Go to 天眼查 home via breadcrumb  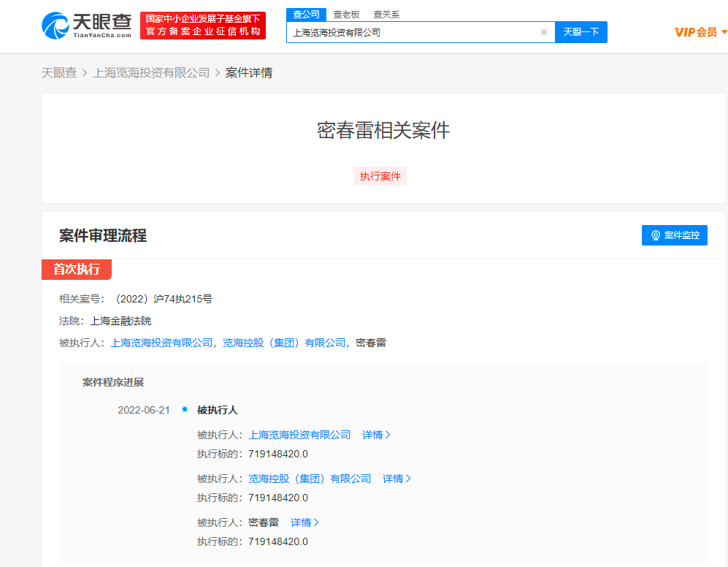click(x=59, y=73)
